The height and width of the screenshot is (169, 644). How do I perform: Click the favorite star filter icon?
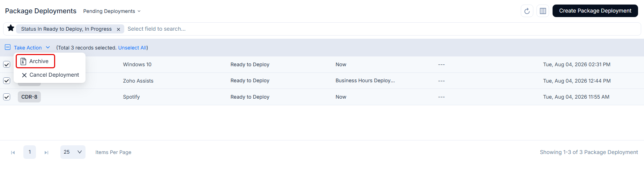coord(11,28)
